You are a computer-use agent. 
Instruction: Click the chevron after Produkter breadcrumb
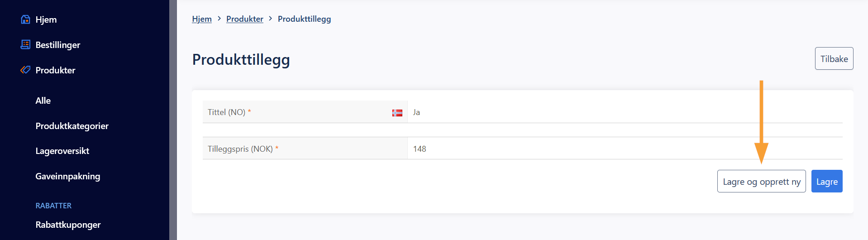(x=271, y=19)
